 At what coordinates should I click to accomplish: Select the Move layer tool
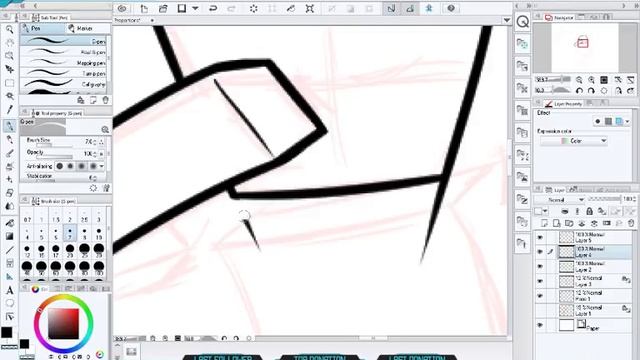point(9,69)
